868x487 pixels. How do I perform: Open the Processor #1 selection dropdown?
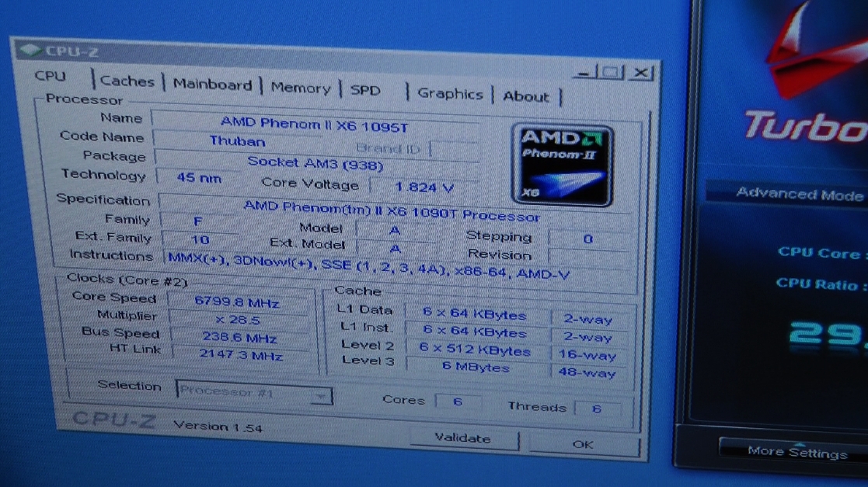click(x=255, y=391)
